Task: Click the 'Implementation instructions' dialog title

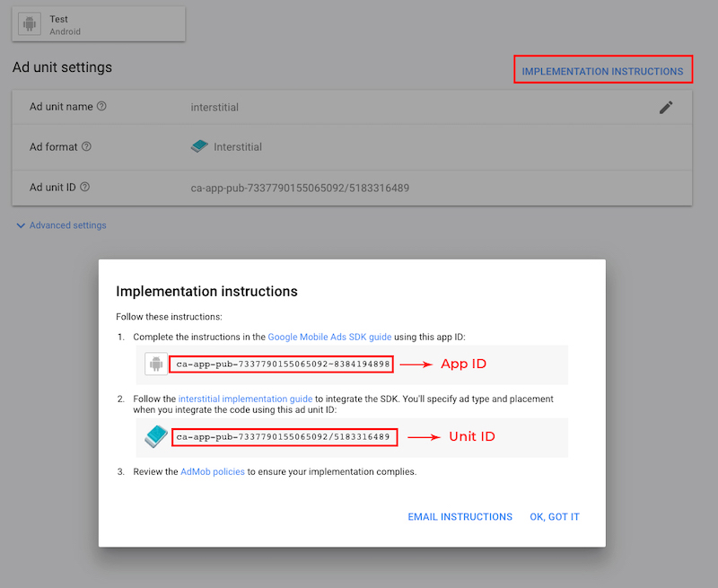Action: (x=206, y=291)
